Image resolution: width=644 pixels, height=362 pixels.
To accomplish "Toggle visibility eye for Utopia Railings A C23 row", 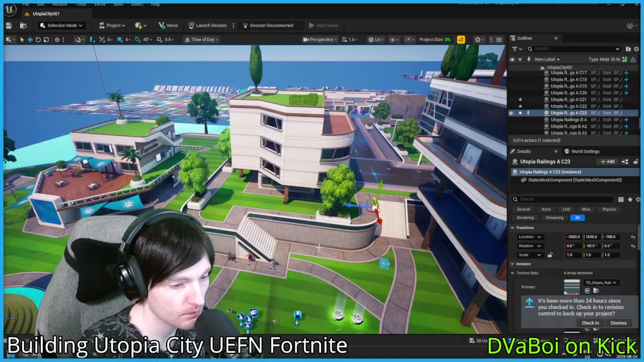I will (511, 113).
